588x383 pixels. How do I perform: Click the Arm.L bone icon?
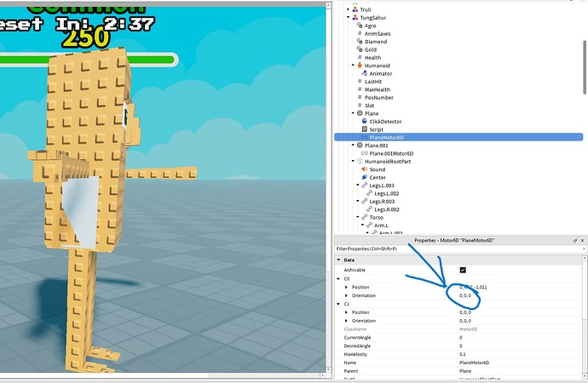click(369, 225)
